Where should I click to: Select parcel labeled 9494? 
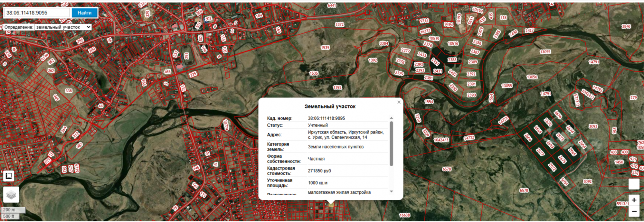[x=449, y=24]
